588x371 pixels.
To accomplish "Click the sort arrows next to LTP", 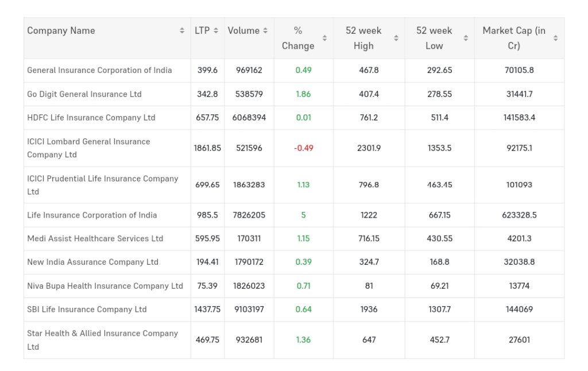I will point(216,31).
